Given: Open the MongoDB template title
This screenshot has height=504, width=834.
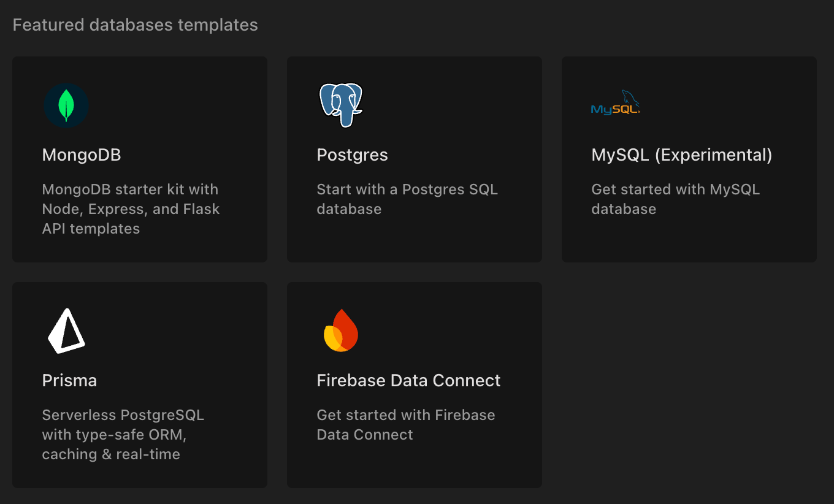Looking at the screenshot, I should click(x=82, y=155).
